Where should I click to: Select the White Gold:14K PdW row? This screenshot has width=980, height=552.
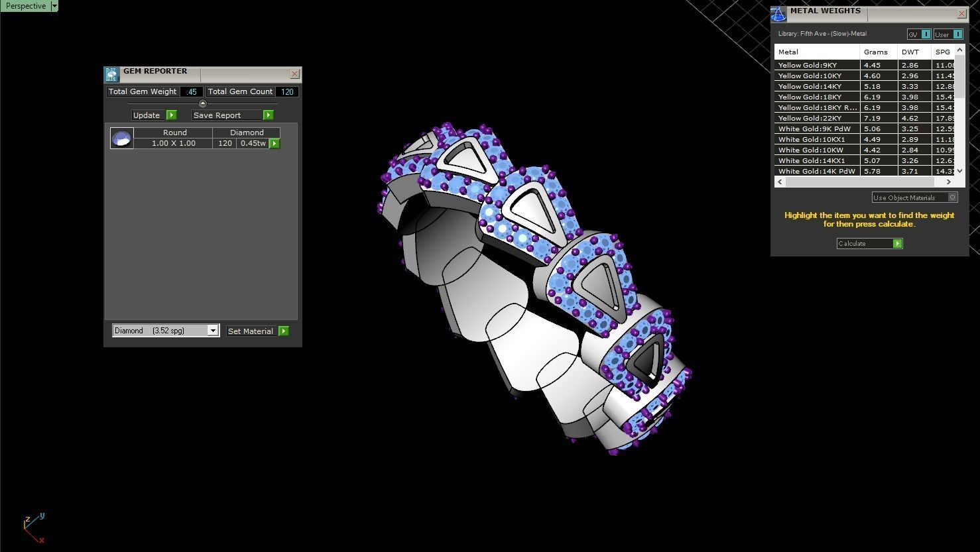[x=865, y=171]
